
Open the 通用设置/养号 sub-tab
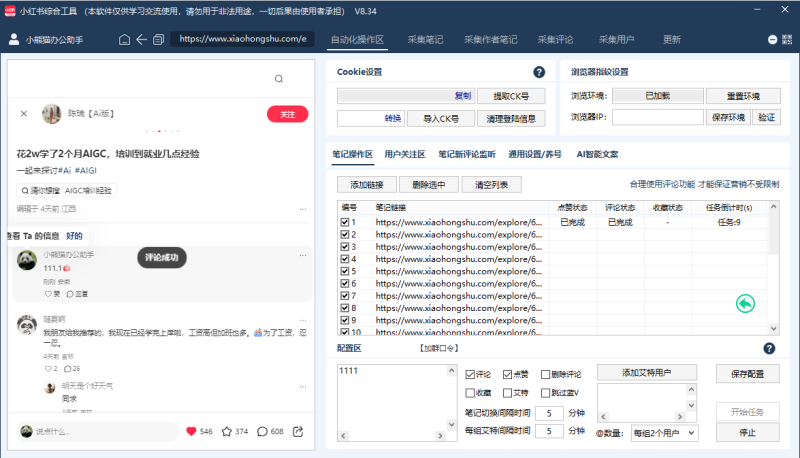click(535, 154)
